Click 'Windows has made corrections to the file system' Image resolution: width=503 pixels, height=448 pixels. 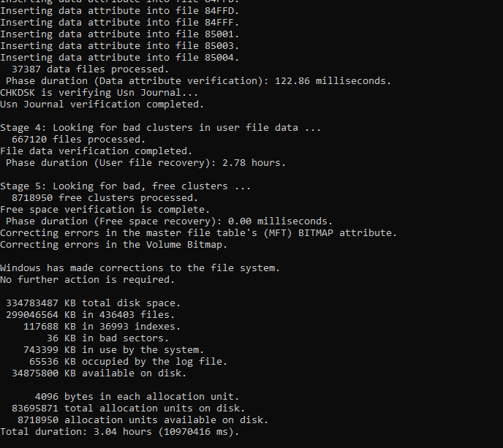tap(140, 268)
